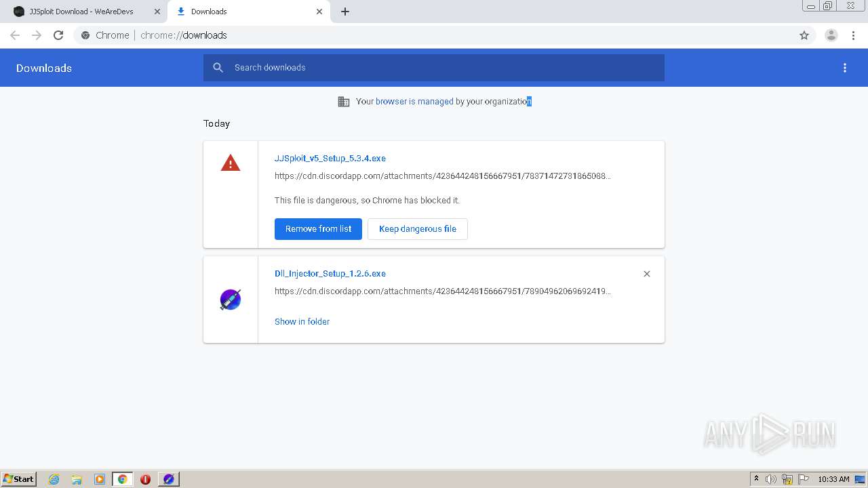Open JJSploit_v5_Setup_5.3.4.exe link
Screen dimensions: 868x488
(x=330, y=158)
